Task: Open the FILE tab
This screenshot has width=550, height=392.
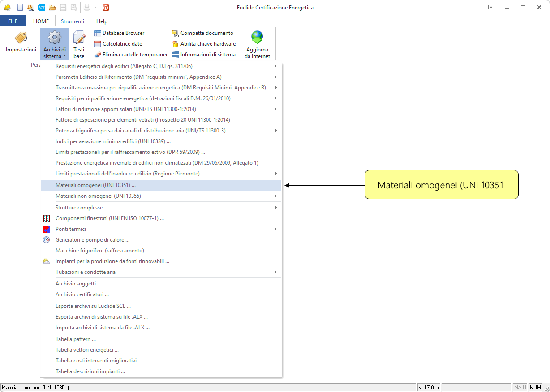Action: [13, 21]
